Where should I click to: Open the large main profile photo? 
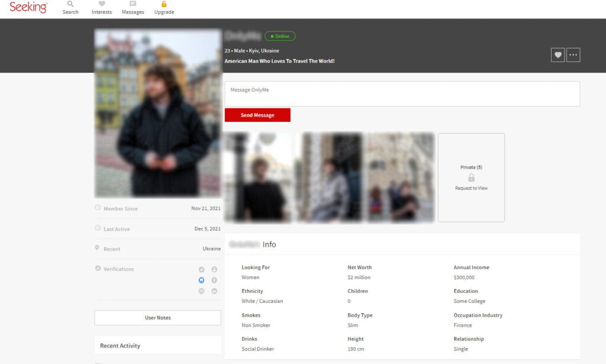[x=157, y=114]
